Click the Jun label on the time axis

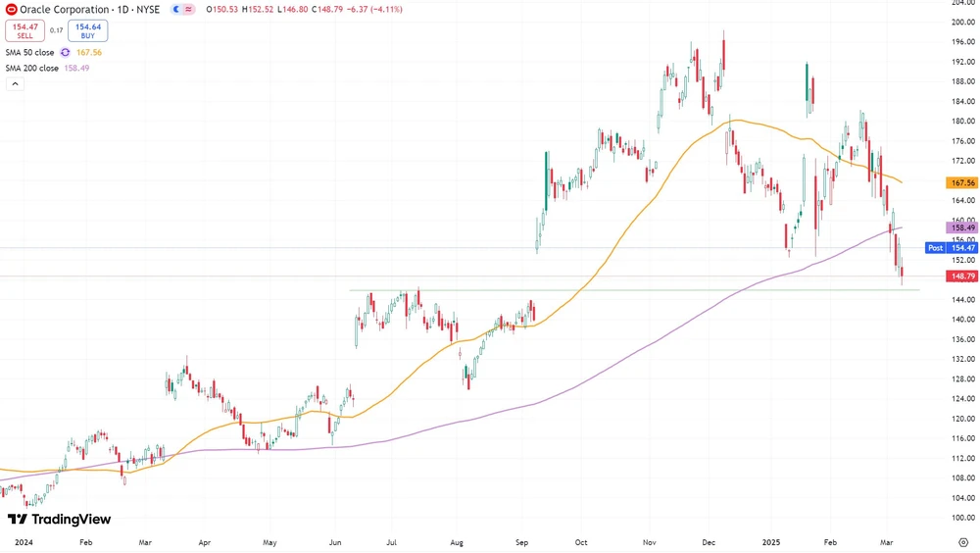tap(335, 542)
